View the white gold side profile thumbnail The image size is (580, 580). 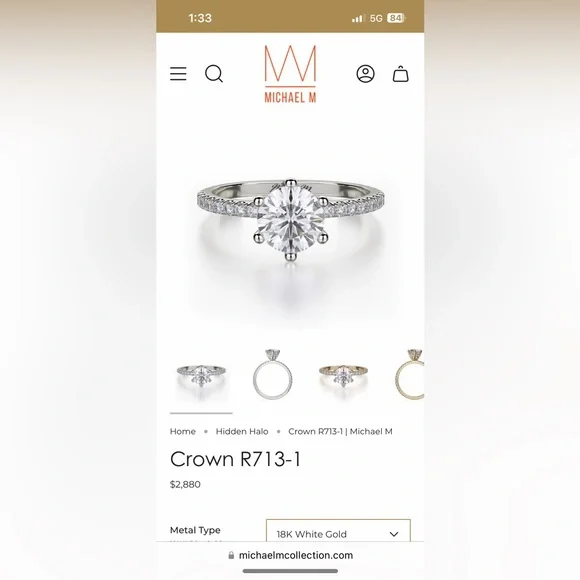pos(273,374)
